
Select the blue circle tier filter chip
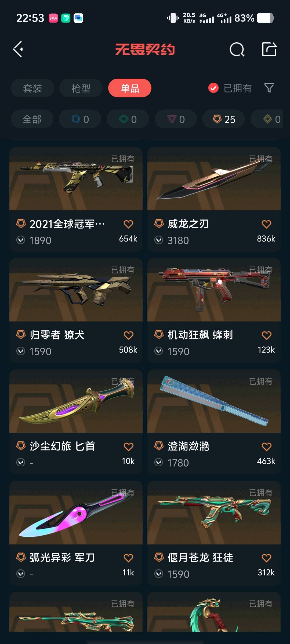click(80, 119)
